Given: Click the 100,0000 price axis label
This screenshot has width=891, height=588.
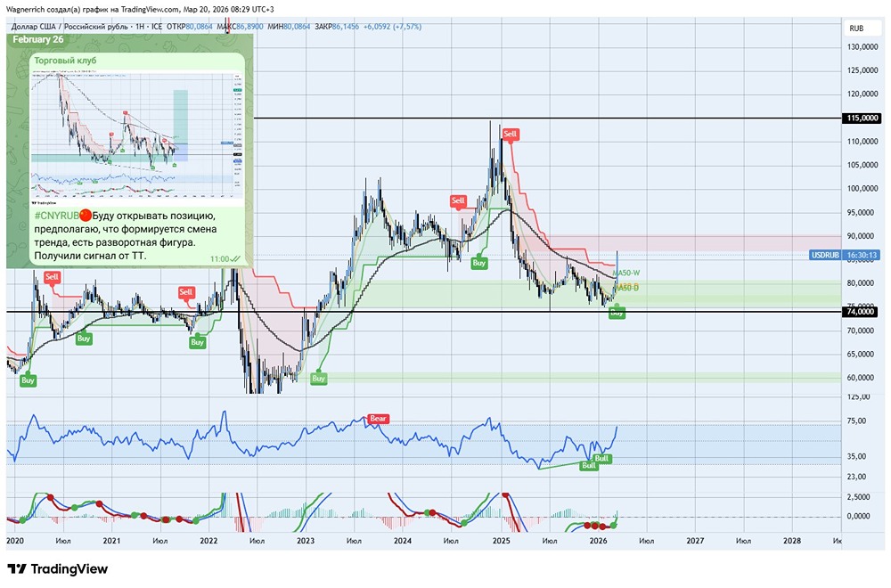Looking at the screenshot, I should pos(862,189).
